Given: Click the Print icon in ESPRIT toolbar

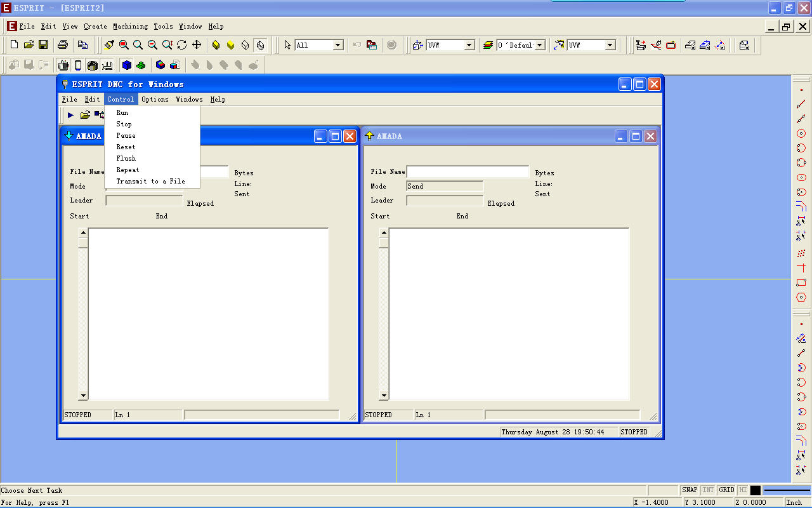Looking at the screenshot, I should [63, 44].
